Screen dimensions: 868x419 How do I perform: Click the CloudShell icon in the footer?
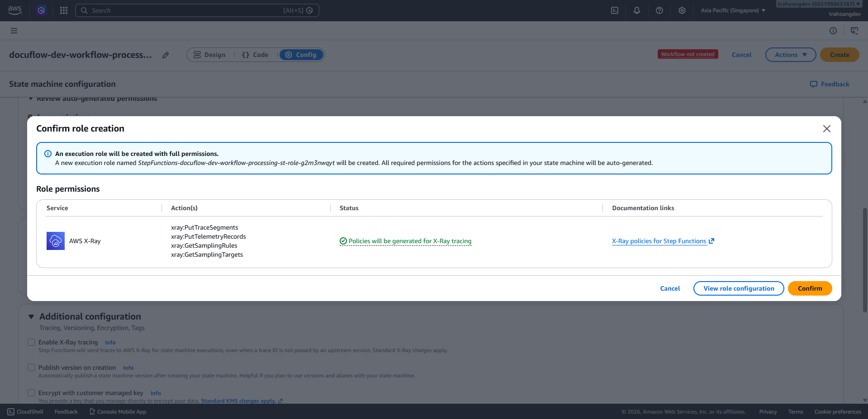click(x=11, y=412)
